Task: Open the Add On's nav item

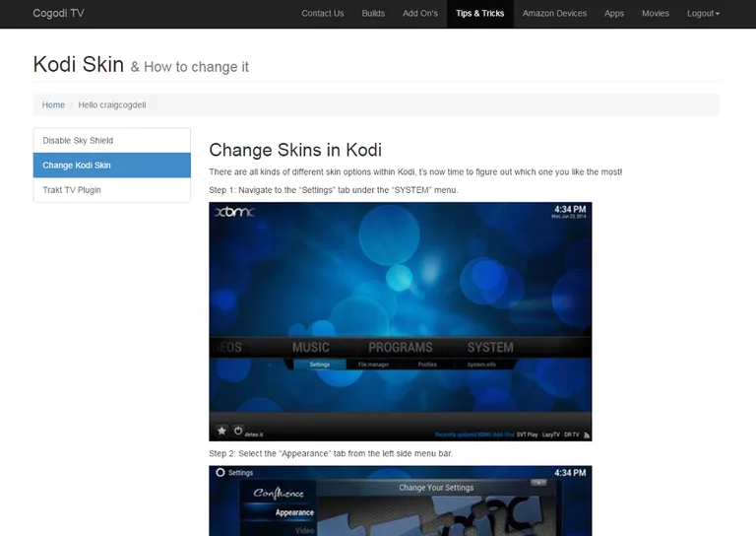Action: tap(420, 14)
